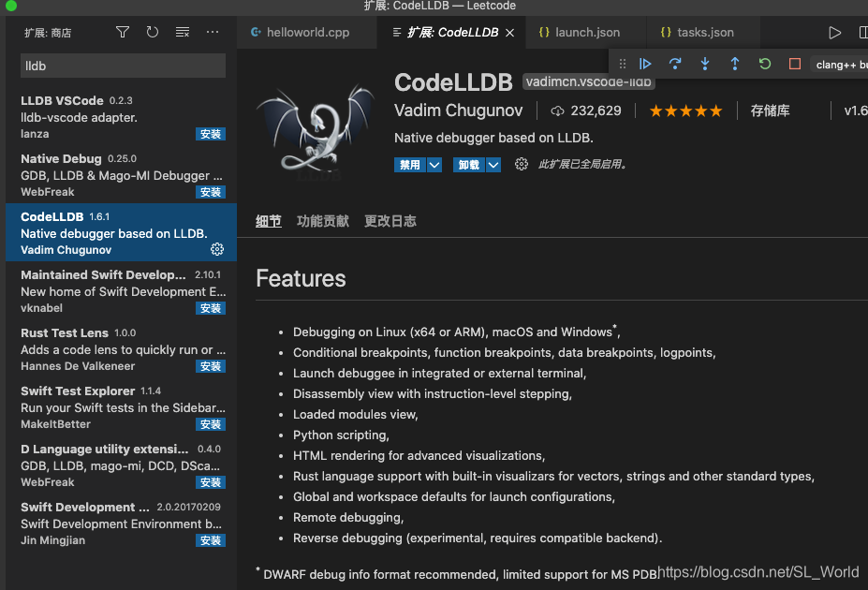Viewport: 868px width, 590px height.
Task: Select the 更改日志 changelog tab
Action: [x=390, y=221]
